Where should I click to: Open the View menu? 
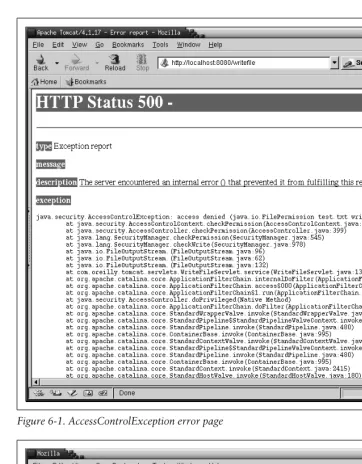pyautogui.click(x=79, y=45)
